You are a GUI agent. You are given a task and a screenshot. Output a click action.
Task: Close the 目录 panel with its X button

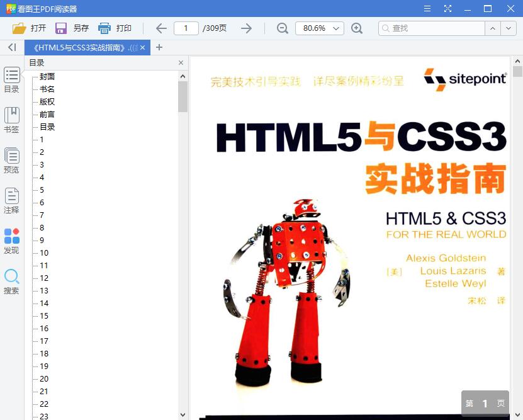pos(181,63)
